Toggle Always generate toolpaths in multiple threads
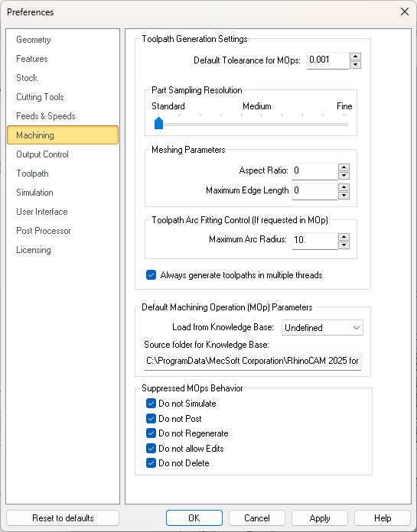 151,275
